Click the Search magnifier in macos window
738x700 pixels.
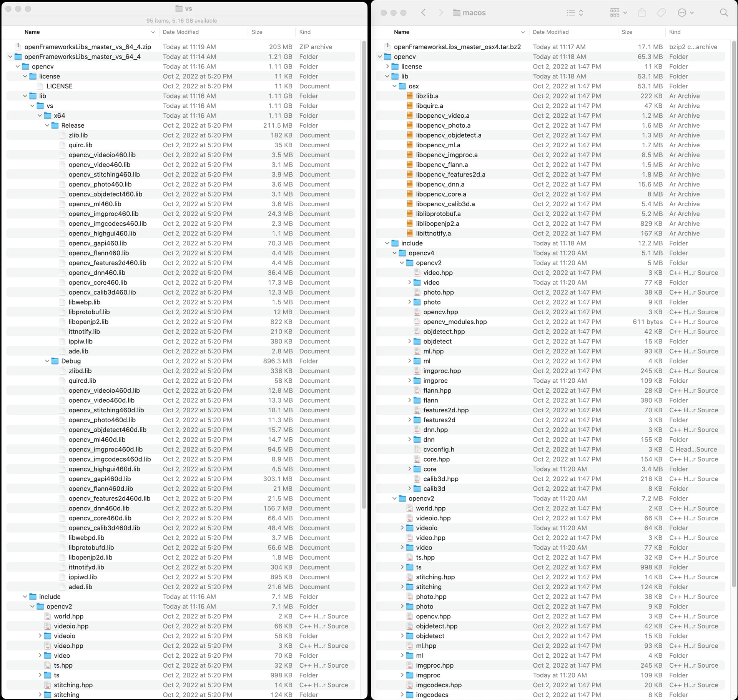click(x=723, y=13)
